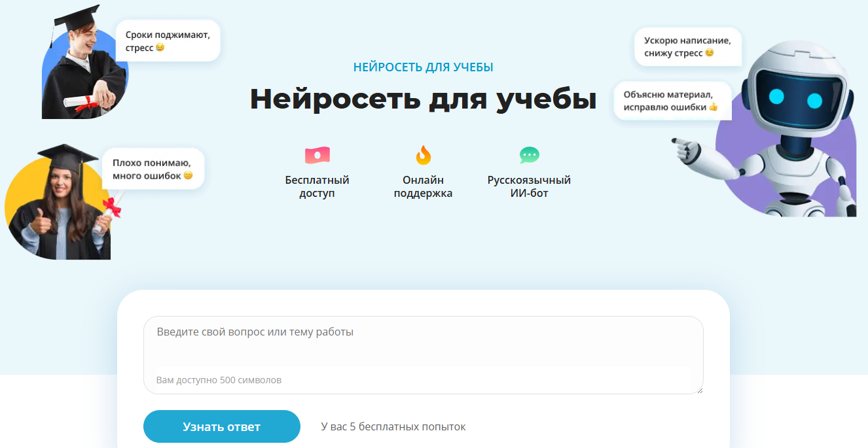Click the robot's blue eye
The width and height of the screenshot is (868, 448).
pyautogui.click(x=774, y=97)
